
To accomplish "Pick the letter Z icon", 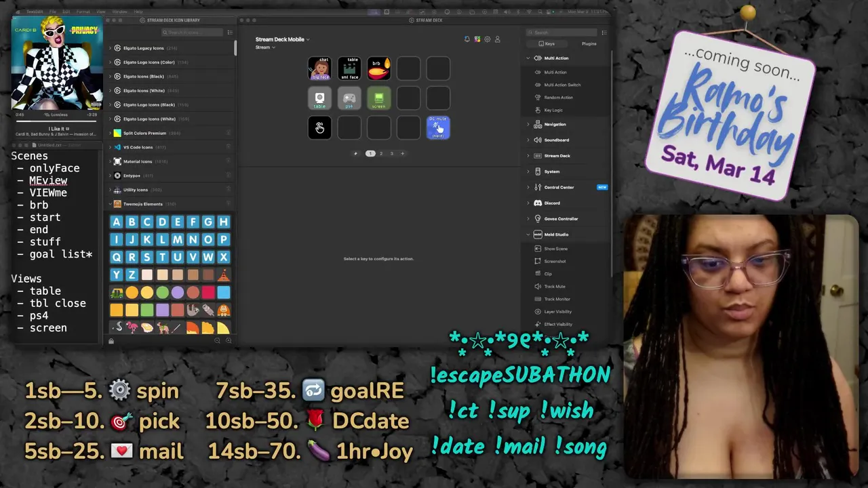I will click(x=132, y=275).
